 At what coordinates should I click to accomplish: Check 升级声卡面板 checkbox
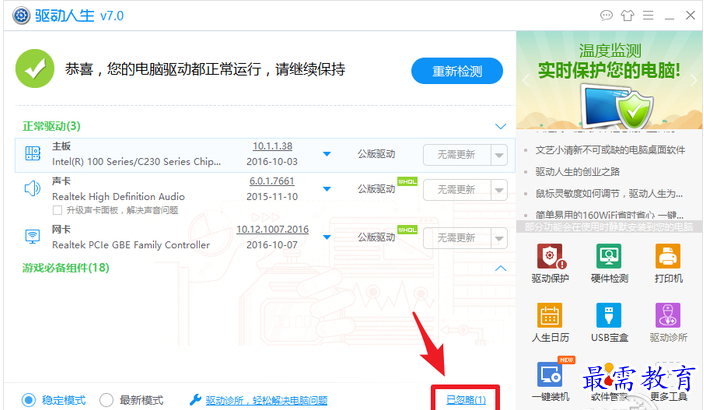click(57, 210)
